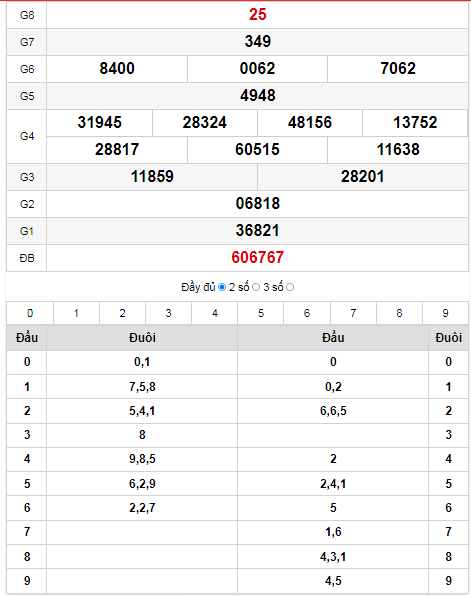The height and width of the screenshot is (597, 471).
Task: Pick digit filter tab 8
Action: [399, 313]
